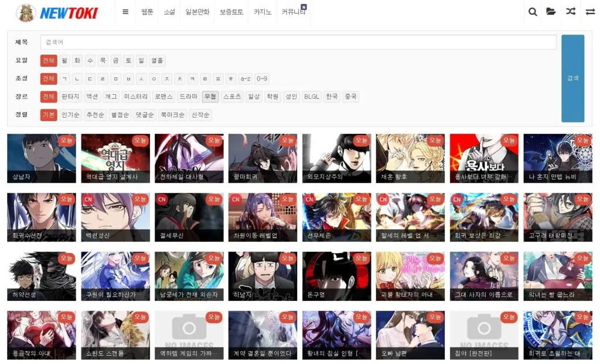Click the CN badge on 백련성신 thumbnail
This screenshot has width=600, height=364.
88,200
